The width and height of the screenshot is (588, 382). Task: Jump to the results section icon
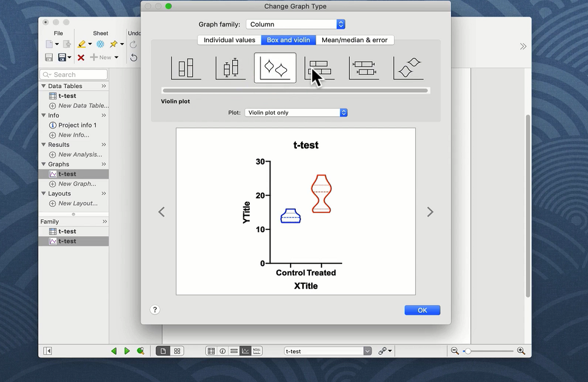coord(234,351)
